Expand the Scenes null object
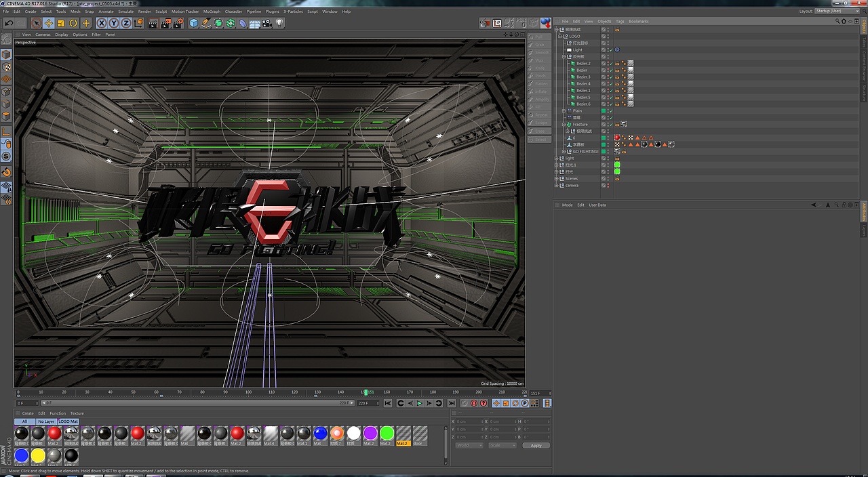The height and width of the screenshot is (477, 868). 556,178
